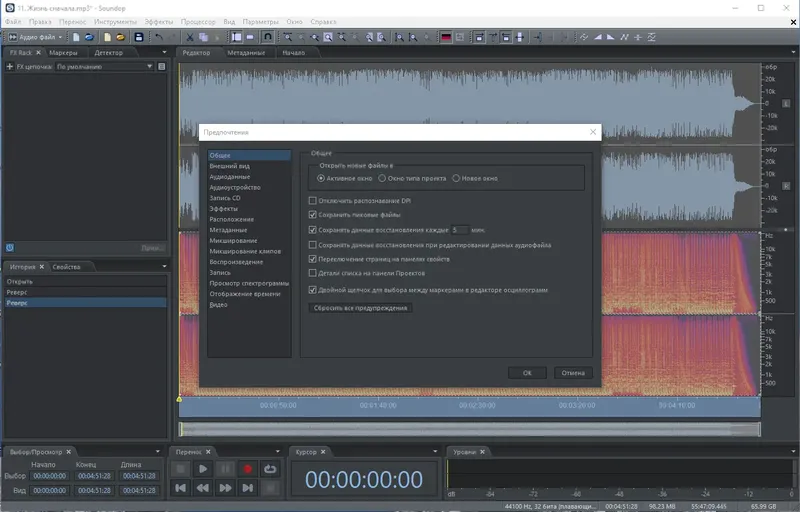This screenshot has width=800, height=512.
Task: Uncheck "Сохранять пиковые файлы" option
Action: coord(313,215)
